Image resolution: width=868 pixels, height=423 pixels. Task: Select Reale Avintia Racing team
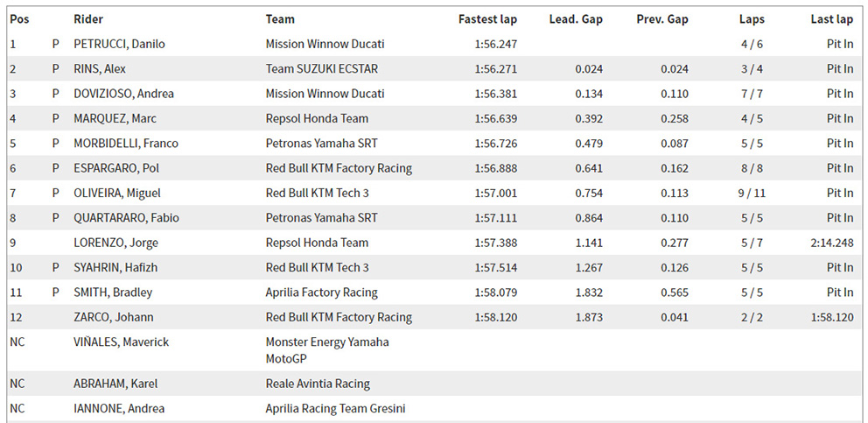point(318,384)
